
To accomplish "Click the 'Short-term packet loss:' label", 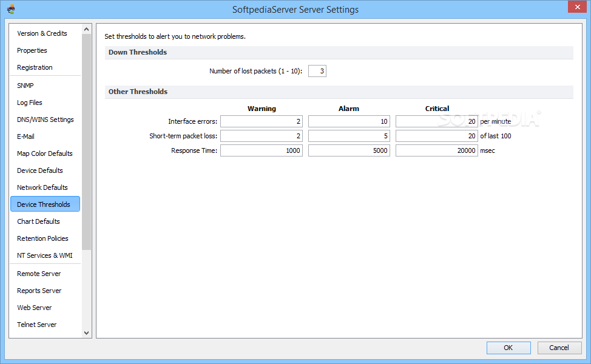I will [x=183, y=136].
